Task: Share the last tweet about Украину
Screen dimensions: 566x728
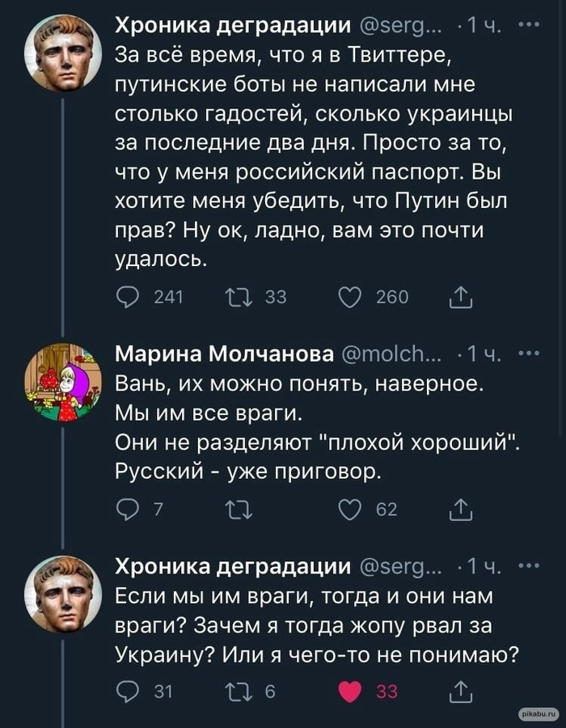Action: 459,692
